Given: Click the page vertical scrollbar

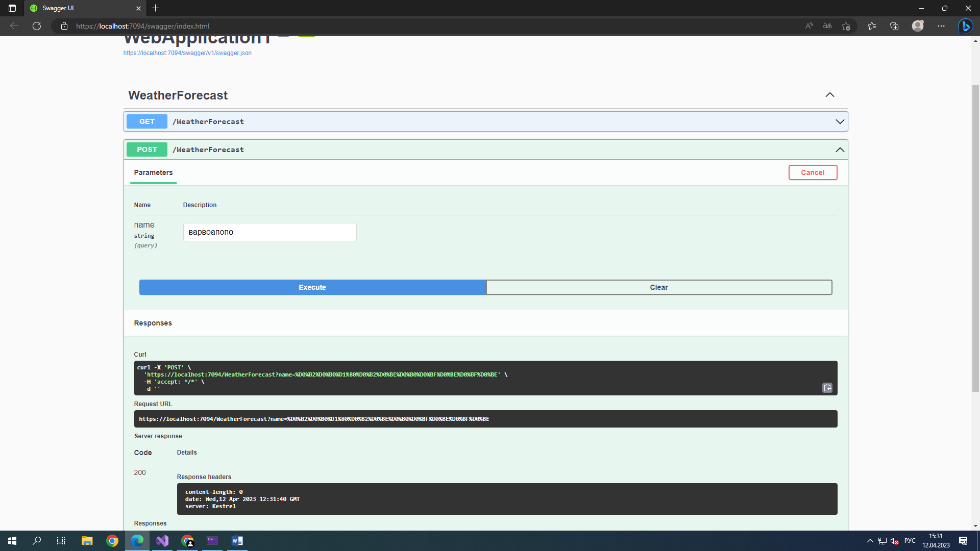Looking at the screenshot, I should coord(975,238).
